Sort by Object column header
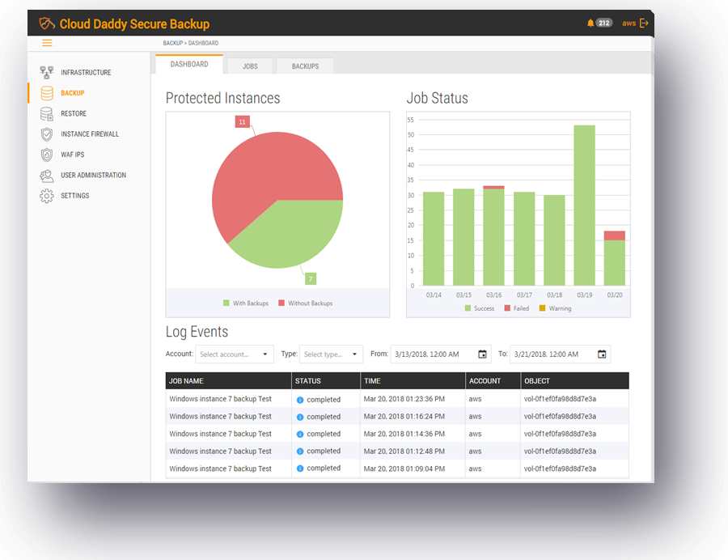 point(575,381)
